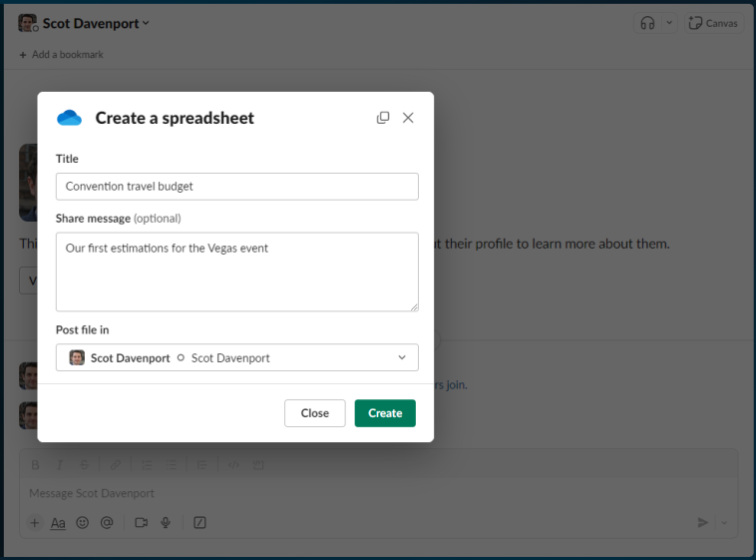This screenshot has width=756, height=560.
Task: Expand the Post file in dropdown
Action: [237, 357]
